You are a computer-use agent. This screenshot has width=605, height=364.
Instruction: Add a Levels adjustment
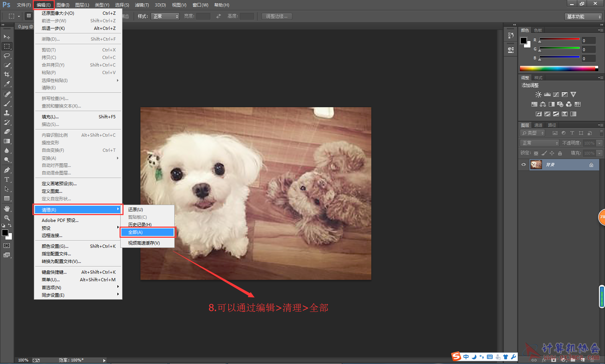pyautogui.click(x=547, y=95)
